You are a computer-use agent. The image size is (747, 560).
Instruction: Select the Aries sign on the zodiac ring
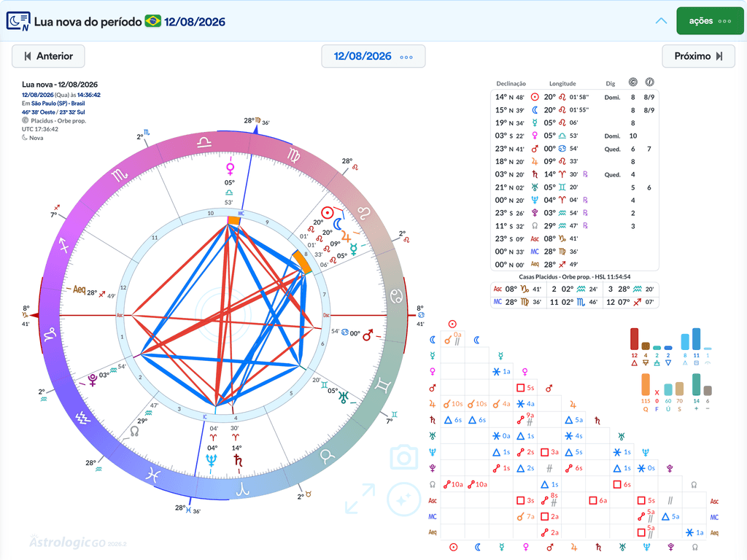pyautogui.click(x=243, y=489)
